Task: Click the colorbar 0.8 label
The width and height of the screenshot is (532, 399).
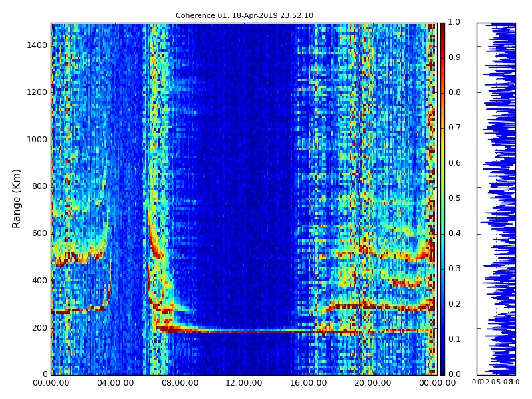Action: point(454,92)
